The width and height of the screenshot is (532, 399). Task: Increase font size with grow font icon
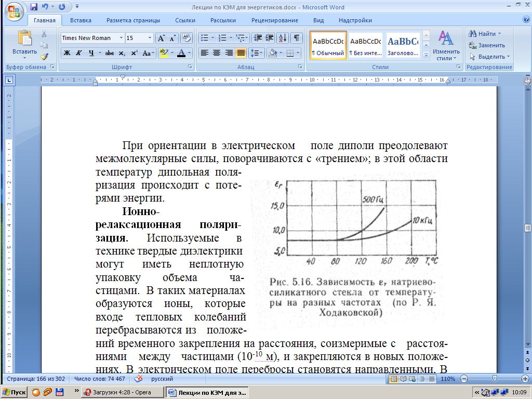(162, 38)
